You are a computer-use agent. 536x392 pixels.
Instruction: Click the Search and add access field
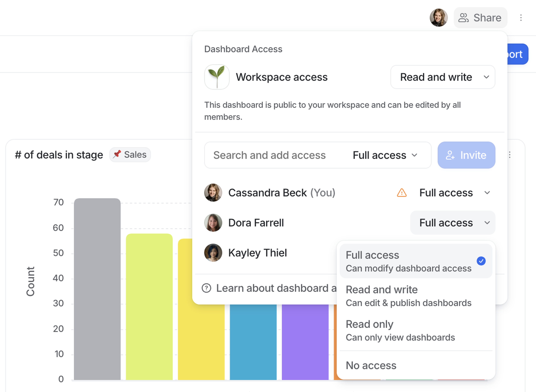click(269, 155)
